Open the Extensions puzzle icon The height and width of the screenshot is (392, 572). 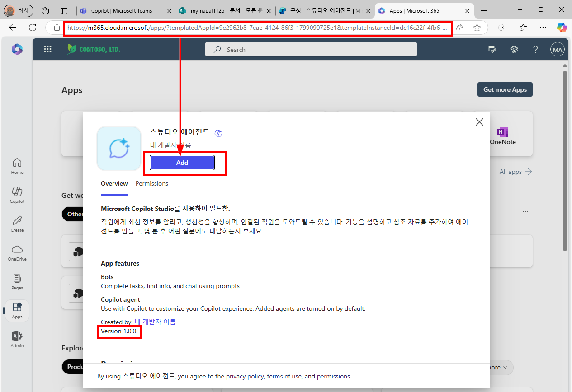click(501, 28)
